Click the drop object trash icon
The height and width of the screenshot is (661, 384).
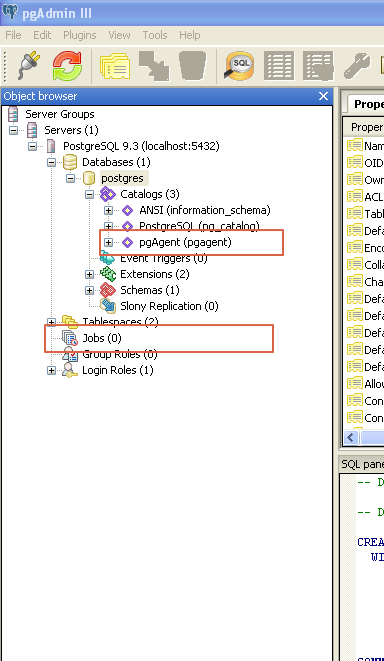[193, 65]
